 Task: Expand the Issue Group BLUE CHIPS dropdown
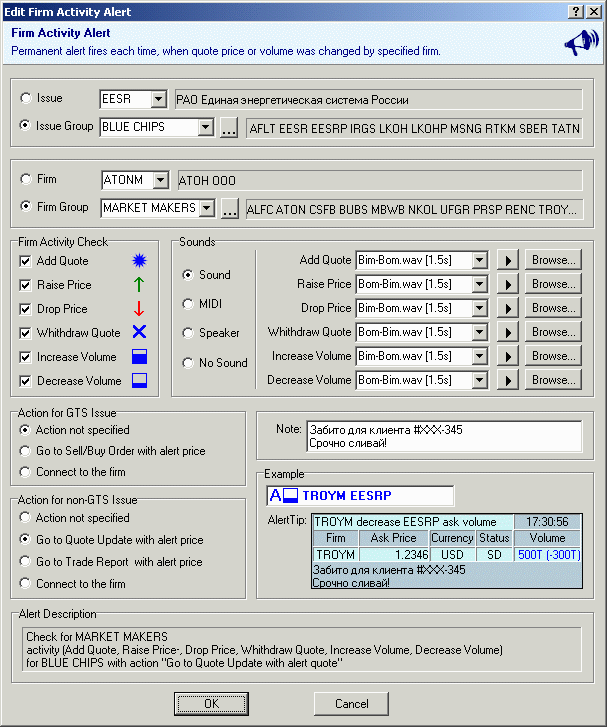tap(205, 128)
